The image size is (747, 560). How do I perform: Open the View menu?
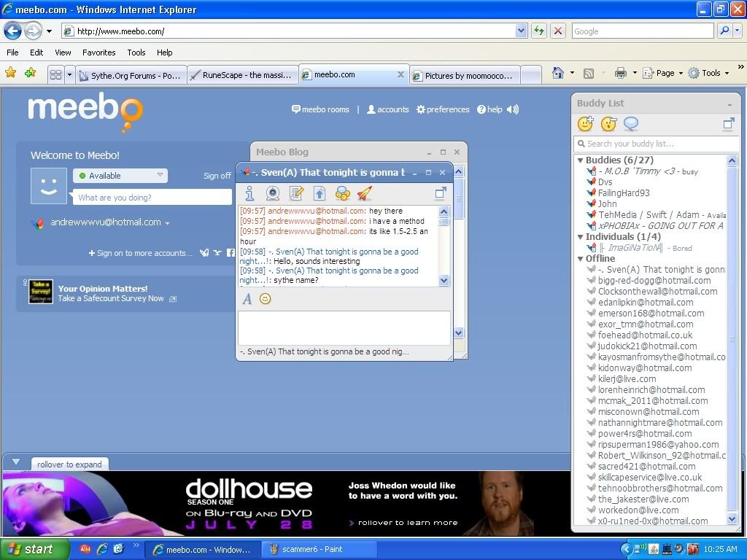(63, 52)
